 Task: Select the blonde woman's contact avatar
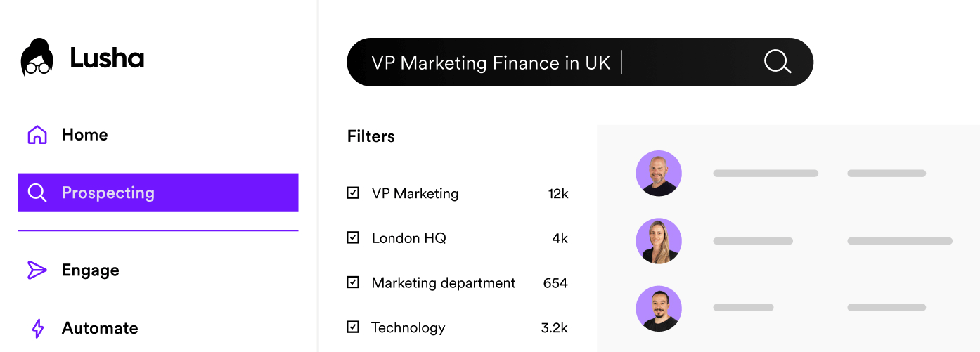pos(659,241)
